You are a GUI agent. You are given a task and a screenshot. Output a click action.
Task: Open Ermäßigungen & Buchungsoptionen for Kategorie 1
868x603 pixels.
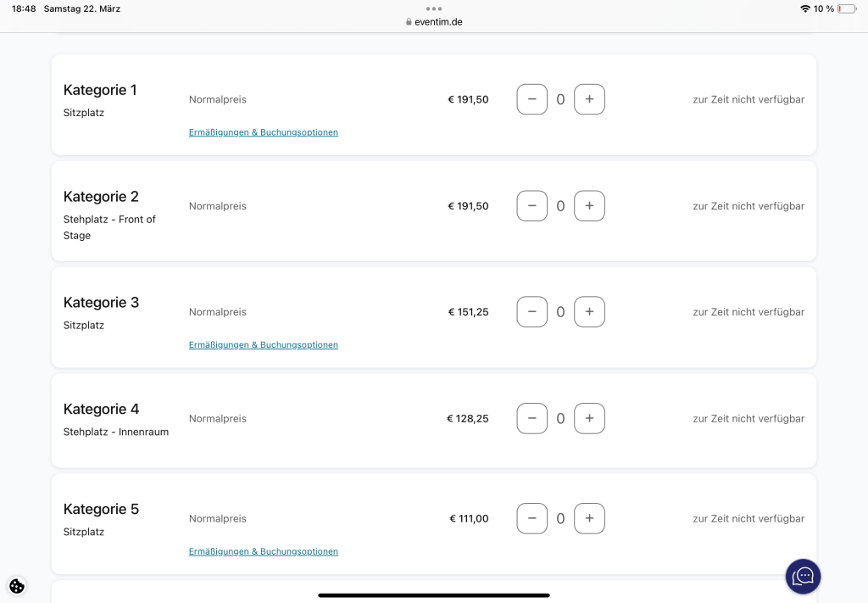263,132
